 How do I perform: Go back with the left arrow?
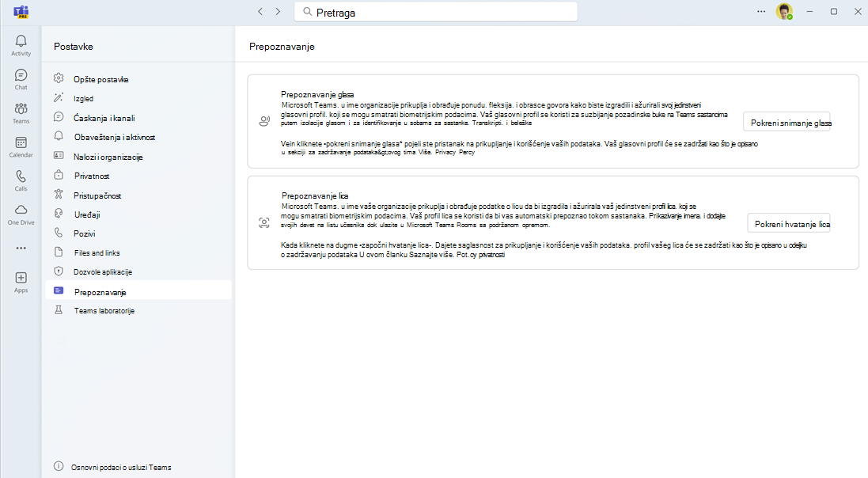click(260, 12)
